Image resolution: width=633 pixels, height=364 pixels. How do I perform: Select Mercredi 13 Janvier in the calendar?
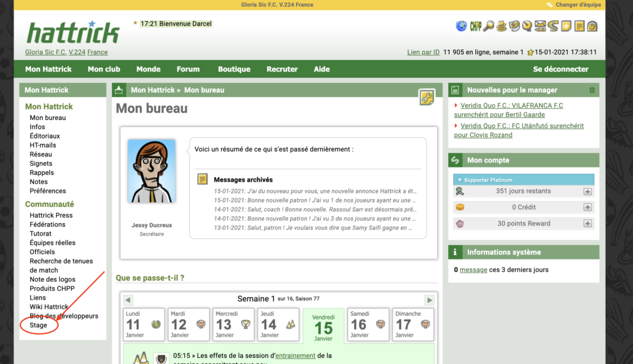point(233,325)
